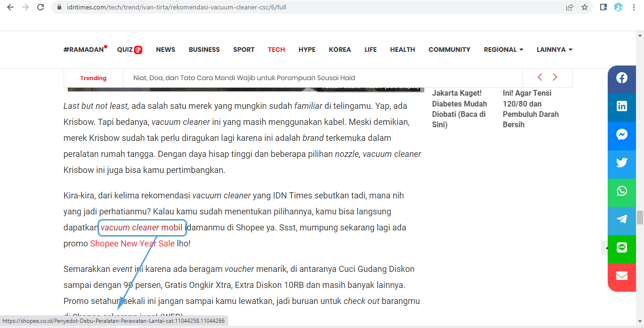Show previous trending headline with left chevron
The width and height of the screenshot is (644, 328).
[540, 77]
